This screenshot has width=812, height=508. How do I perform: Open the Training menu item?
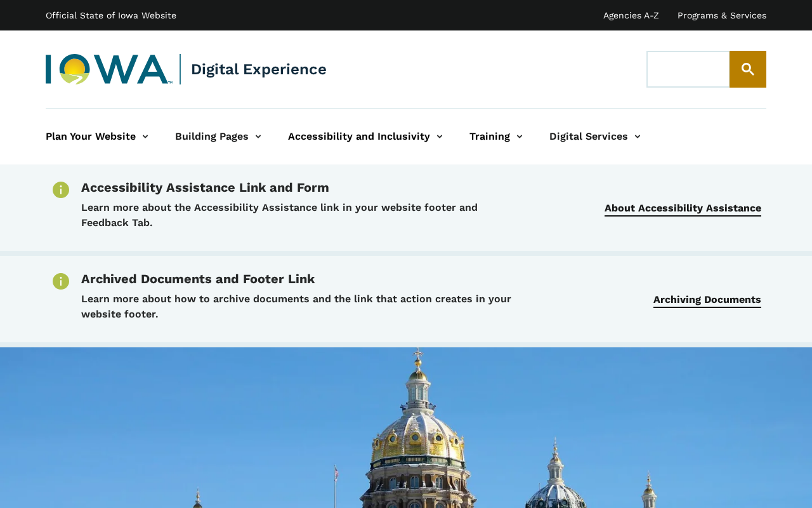tap(490, 137)
